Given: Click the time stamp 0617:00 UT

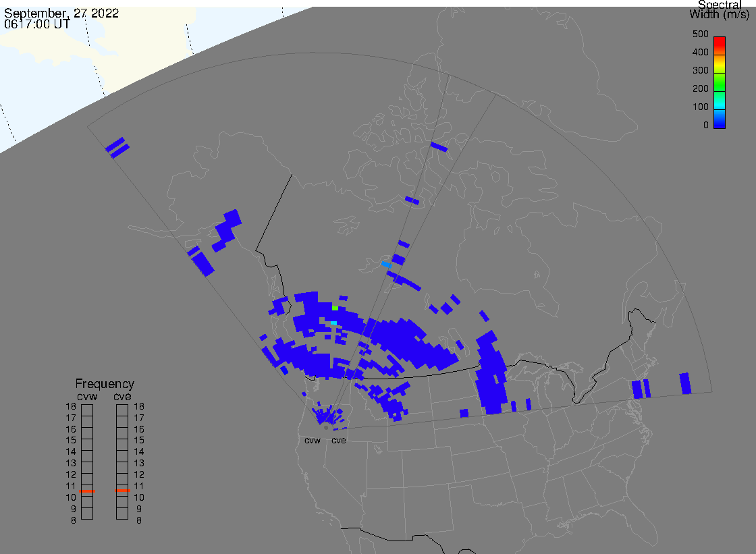Looking at the screenshot, I should pyautogui.click(x=37, y=24).
